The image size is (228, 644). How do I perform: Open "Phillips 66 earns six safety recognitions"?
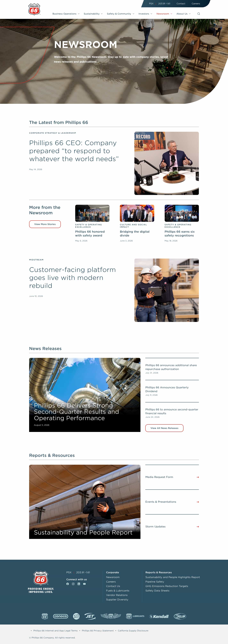[180, 233]
